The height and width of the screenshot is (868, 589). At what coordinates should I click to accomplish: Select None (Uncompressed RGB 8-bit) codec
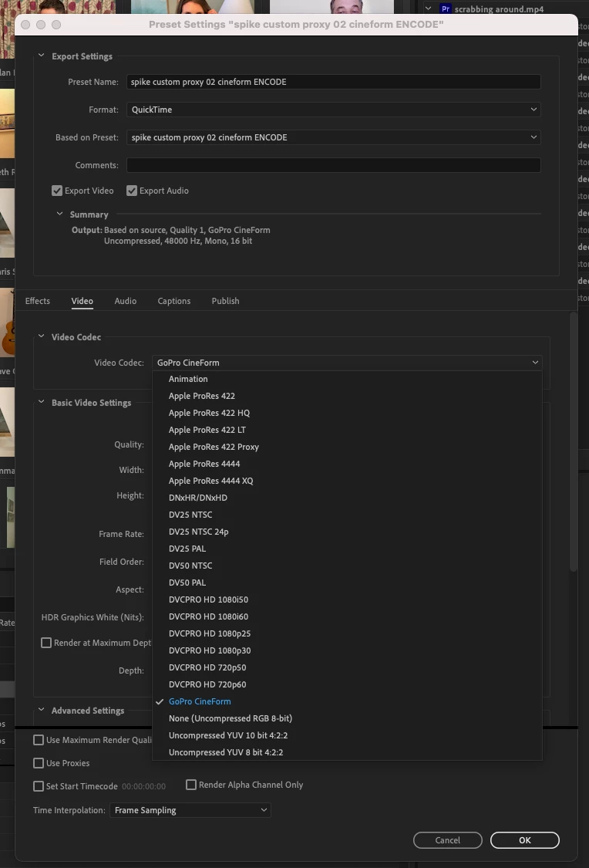pos(348,718)
